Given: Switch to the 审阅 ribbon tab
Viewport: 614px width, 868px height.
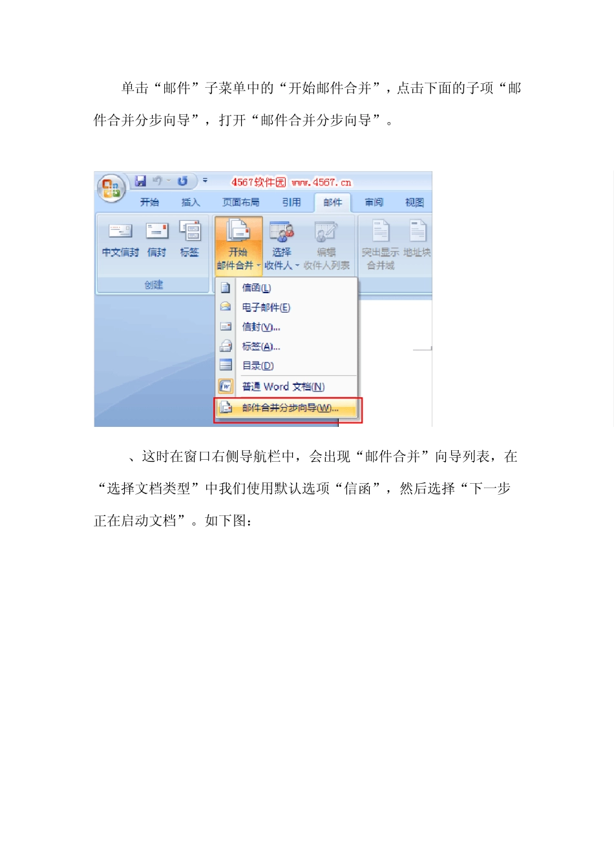Looking at the screenshot, I should tap(374, 202).
